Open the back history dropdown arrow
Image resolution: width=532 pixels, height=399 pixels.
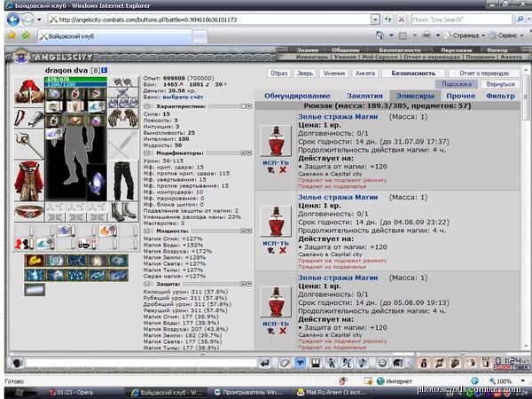click(39, 20)
